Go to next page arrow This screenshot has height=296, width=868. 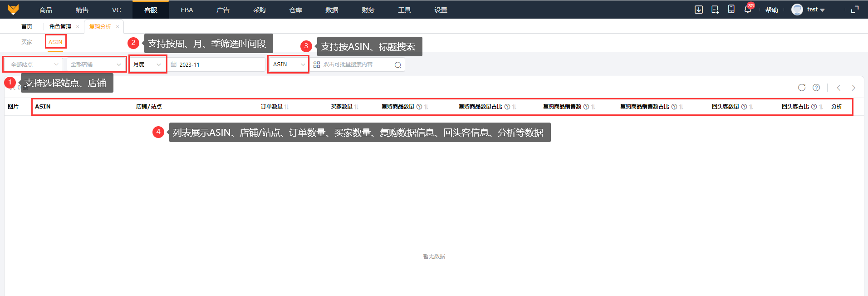click(x=853, y=88)
